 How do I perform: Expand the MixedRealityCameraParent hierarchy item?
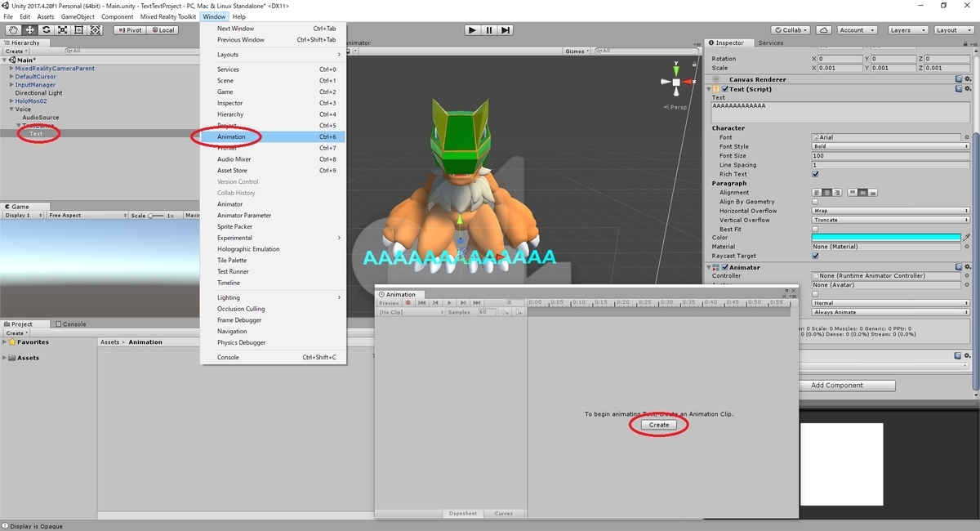[11, 69]
